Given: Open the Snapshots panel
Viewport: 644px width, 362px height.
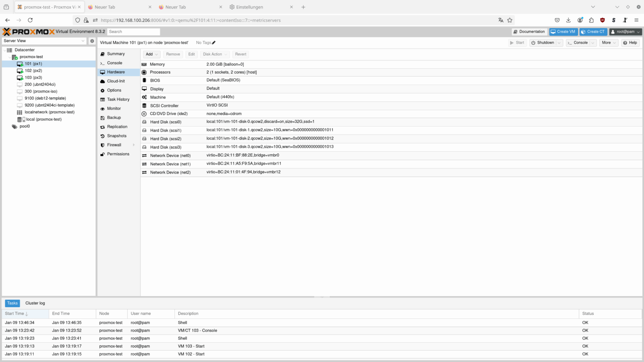Looking at the screenshot, I should click(x=119, y=136).
